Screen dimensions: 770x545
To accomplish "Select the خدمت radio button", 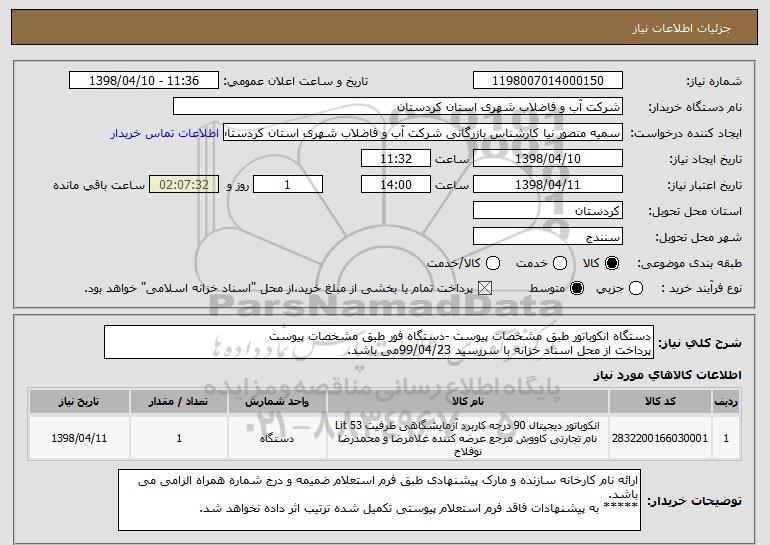I will pyautogui.click(x=560, y=263).
